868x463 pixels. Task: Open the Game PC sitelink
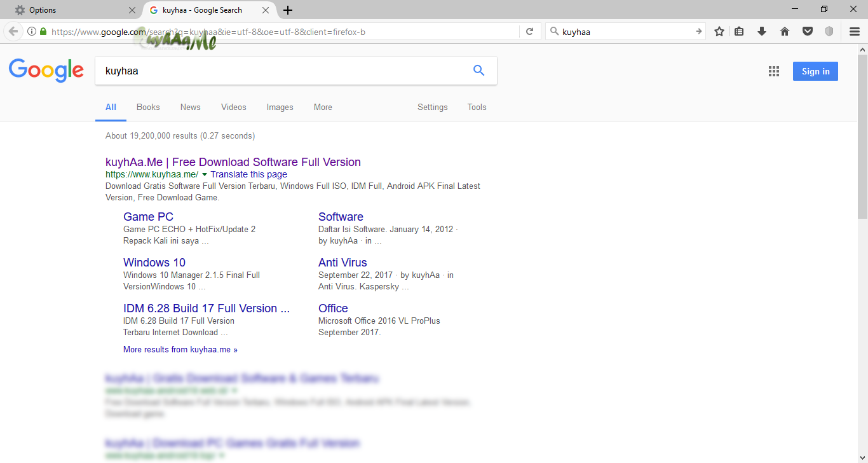click(x=148, y=217)
